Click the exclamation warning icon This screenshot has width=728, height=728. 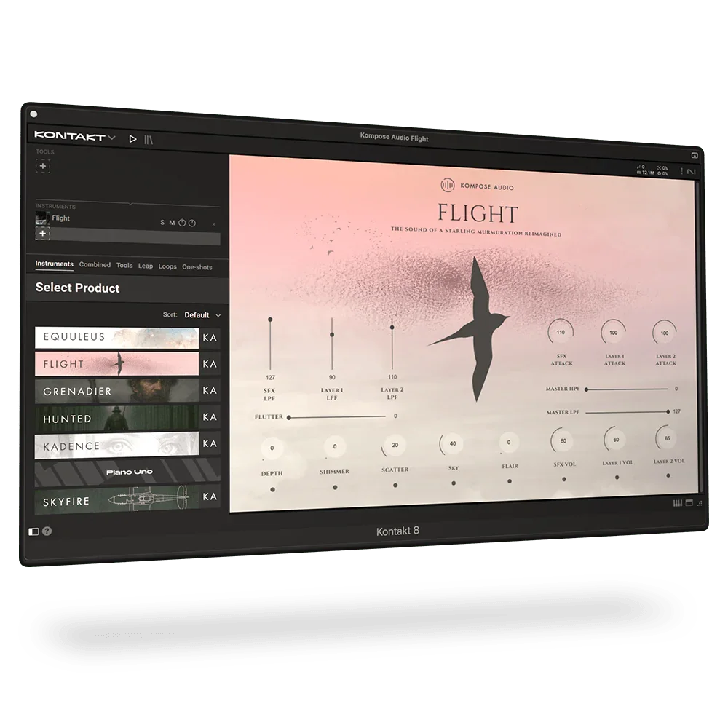point(681,170)
